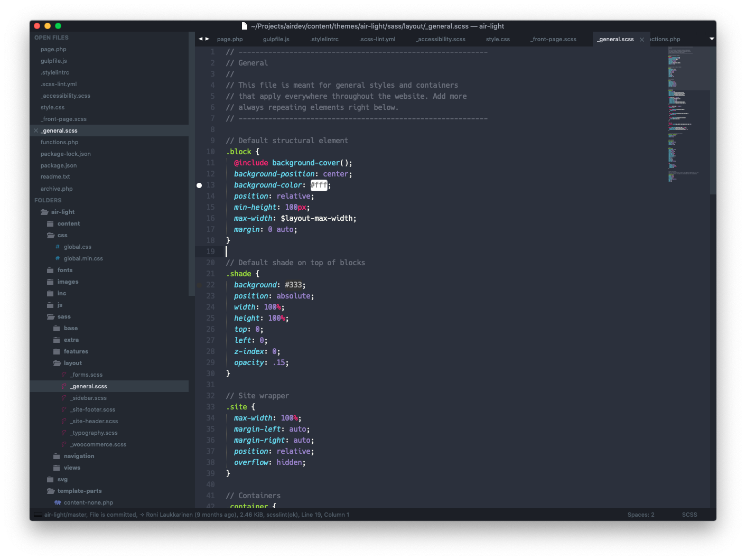746x560 pixels.
Task: Click the PHP elephant icon of content-none.php
Action: click(58, 502)
